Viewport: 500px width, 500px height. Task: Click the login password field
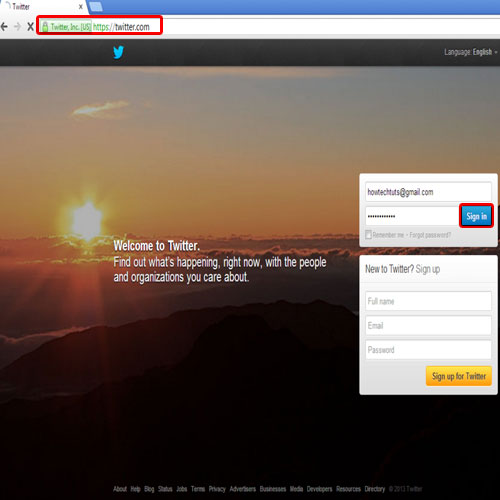coord(412,216)
